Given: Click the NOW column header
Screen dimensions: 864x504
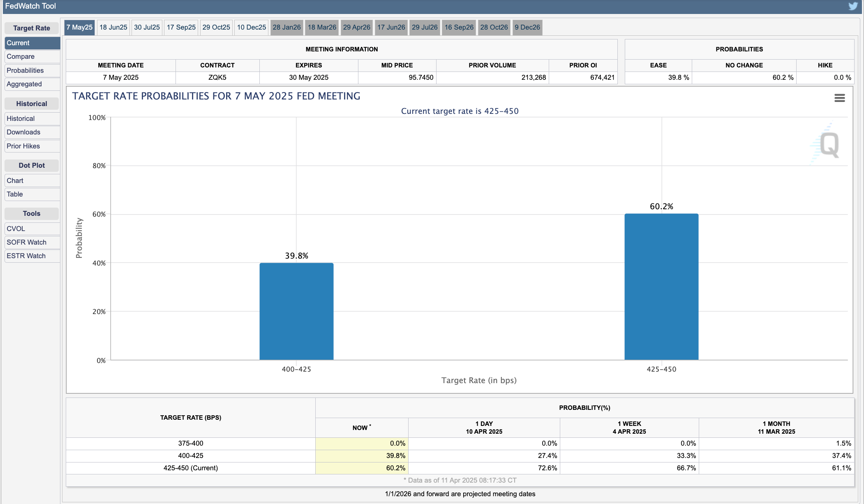Looking at the screenshot, I should pyautogui.click(x=362, y=428).
